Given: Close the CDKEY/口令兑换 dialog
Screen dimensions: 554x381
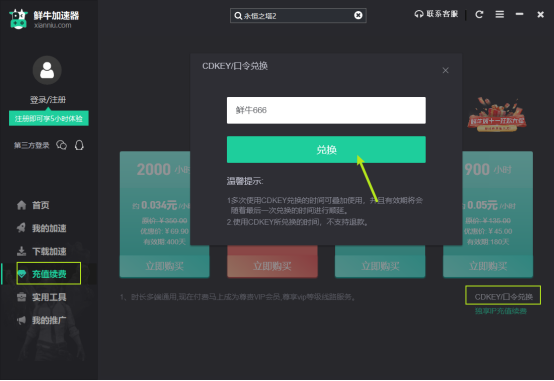Looking at the screenshot, I should tap(446, 70).
